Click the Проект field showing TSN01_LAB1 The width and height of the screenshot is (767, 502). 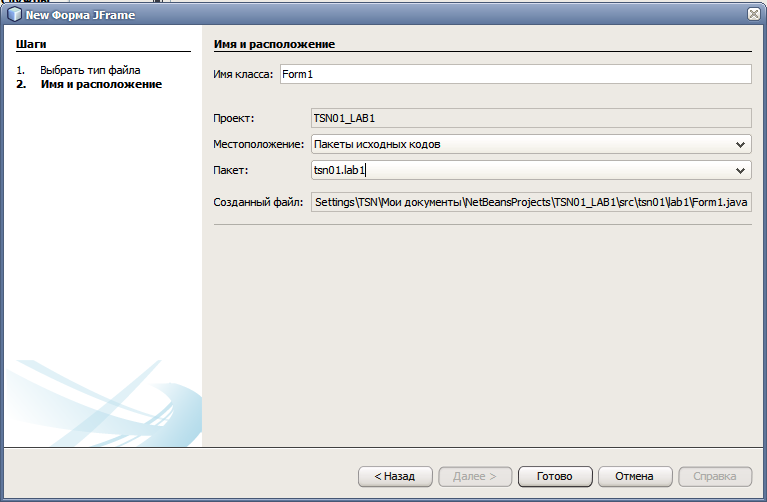530,118
